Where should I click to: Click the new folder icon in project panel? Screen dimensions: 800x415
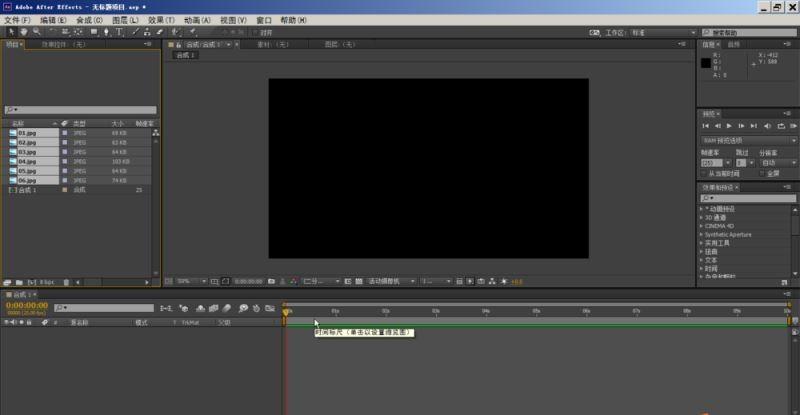point(20,282)
